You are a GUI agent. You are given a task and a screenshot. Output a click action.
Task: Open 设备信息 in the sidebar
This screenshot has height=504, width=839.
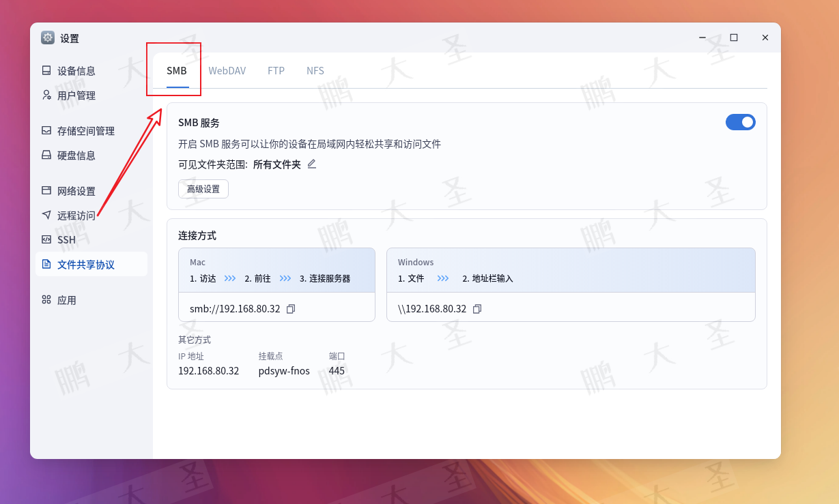click(x=91, y=71)
